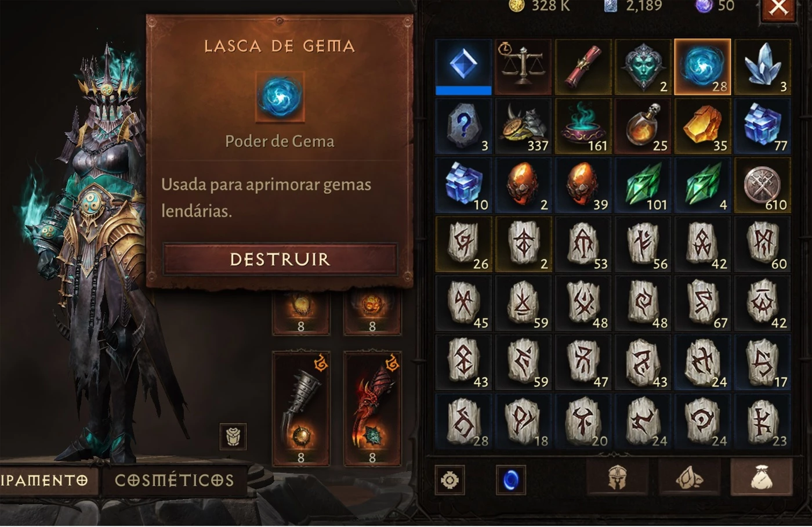Select the red dragon-head weapon slot
Viewport: 812px width, 527px height.
point(372,409)
